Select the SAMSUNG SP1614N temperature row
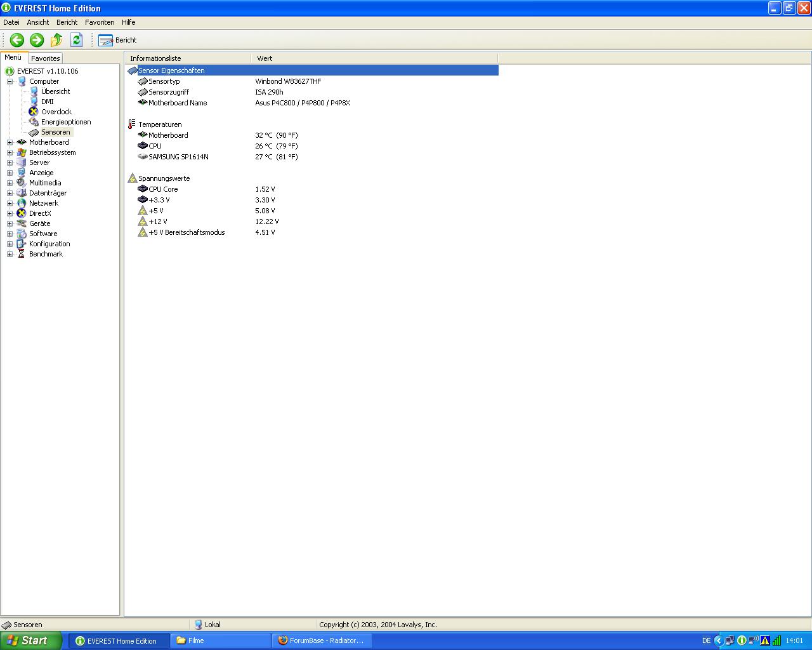The image size is (812, 650). (x=312, y=157)
